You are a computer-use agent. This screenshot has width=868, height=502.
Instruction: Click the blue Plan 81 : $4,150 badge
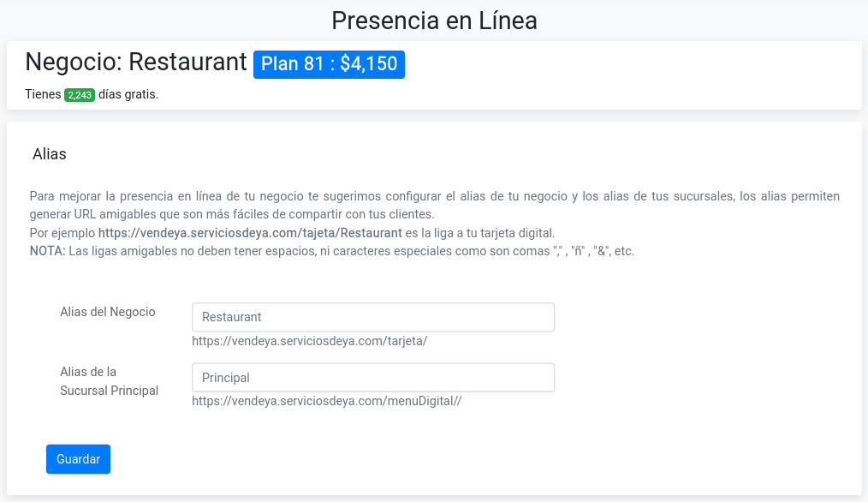tap(329, 64)
